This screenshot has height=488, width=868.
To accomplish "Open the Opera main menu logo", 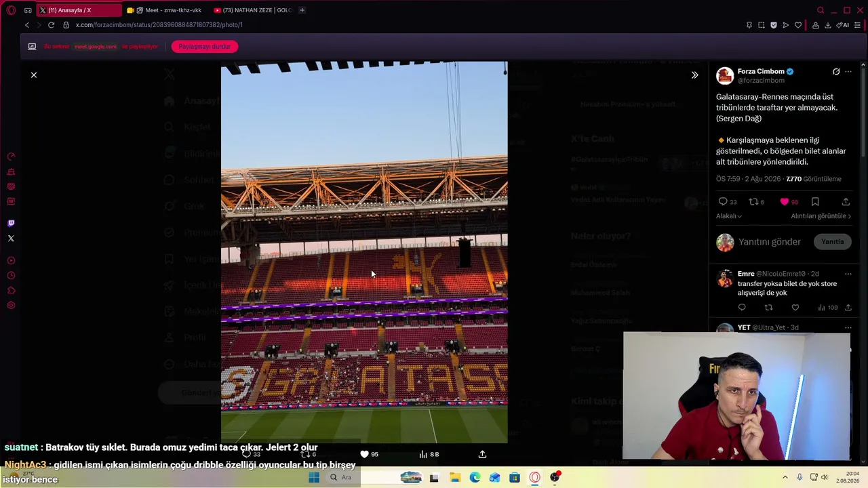I will point(11,10).
